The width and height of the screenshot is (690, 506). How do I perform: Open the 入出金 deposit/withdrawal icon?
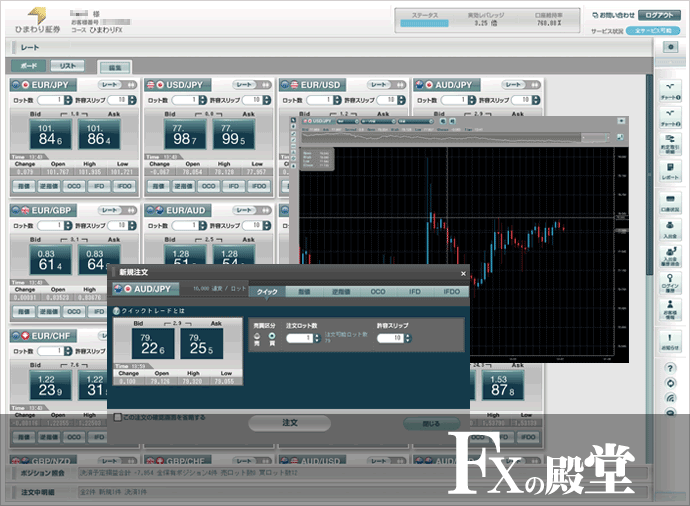[670, 230]
